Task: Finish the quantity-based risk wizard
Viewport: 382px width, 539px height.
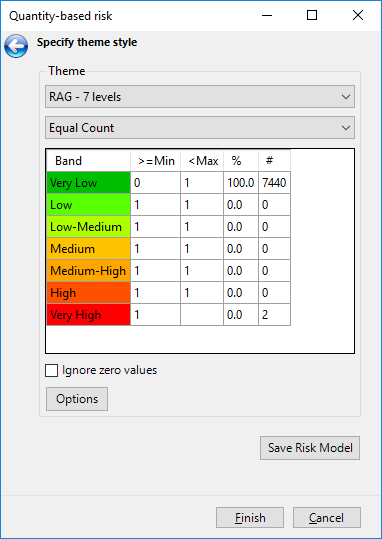Action: point(250,517)
